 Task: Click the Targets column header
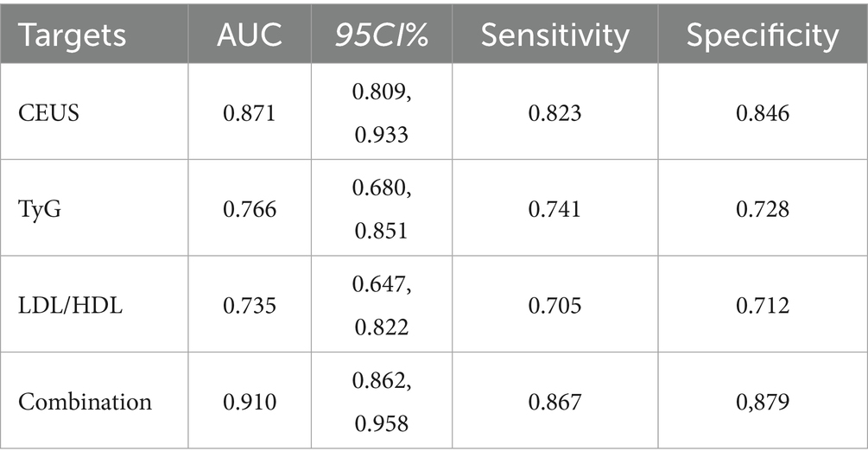tap(73, 35)
